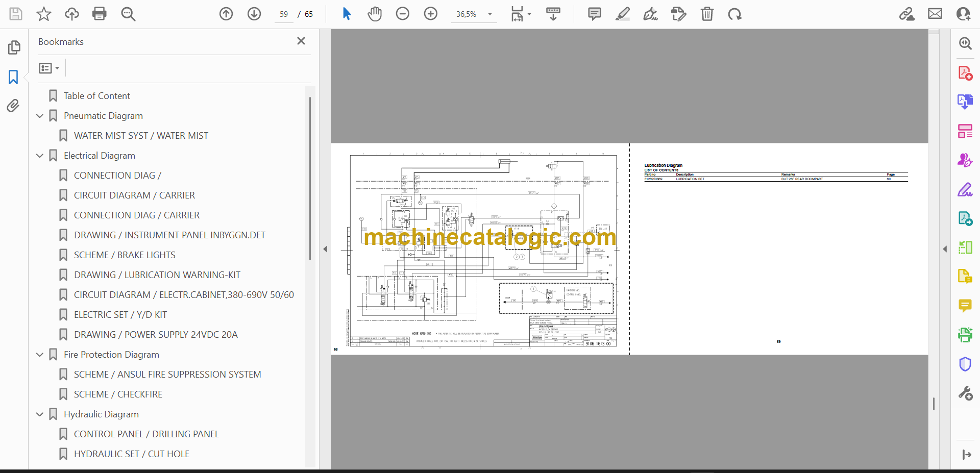Open HYDRAULIC SET / CUT HOLE bookmark
Screen dimensions: 980x473
click(x=132, y=454)
